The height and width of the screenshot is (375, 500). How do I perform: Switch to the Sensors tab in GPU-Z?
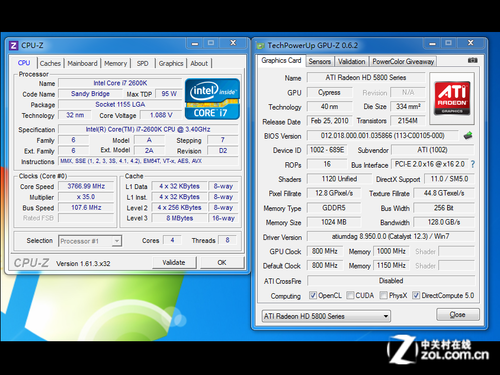click(319, 61)
